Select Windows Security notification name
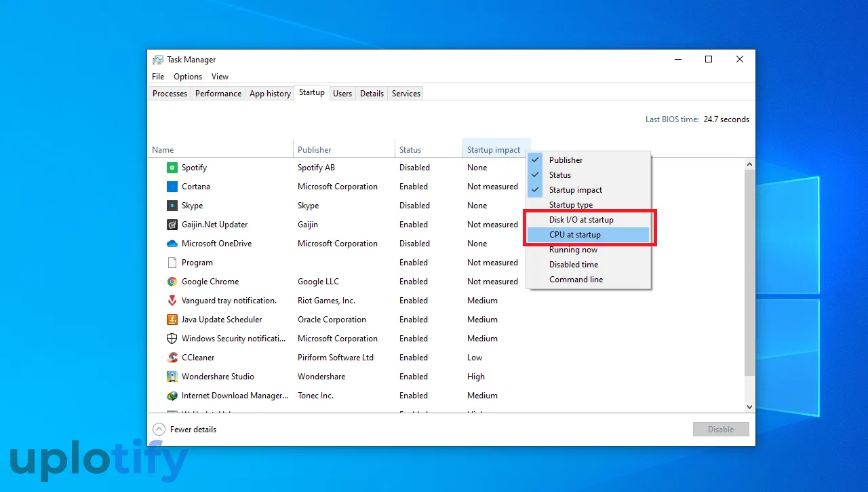Screen dimensions: 868x492 click(233, 339)
